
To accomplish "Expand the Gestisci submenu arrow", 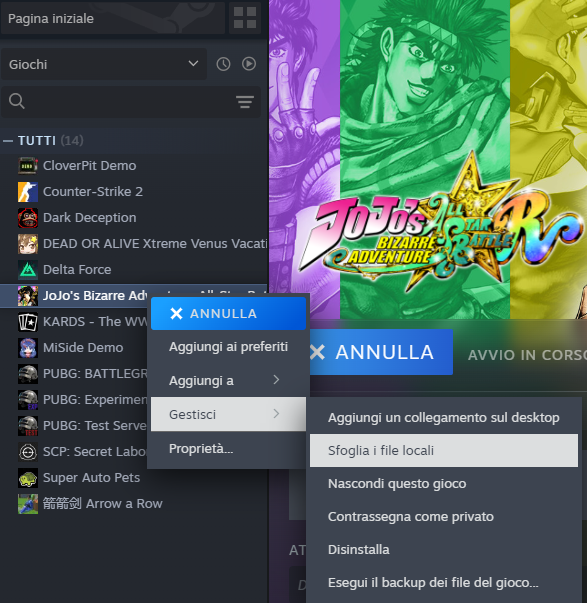I will click(276, 414).
